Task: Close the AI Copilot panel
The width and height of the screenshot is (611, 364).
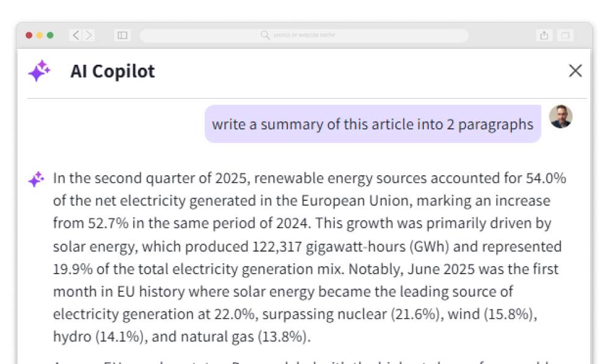Action: pyautogui.click(x=575, y=71)
